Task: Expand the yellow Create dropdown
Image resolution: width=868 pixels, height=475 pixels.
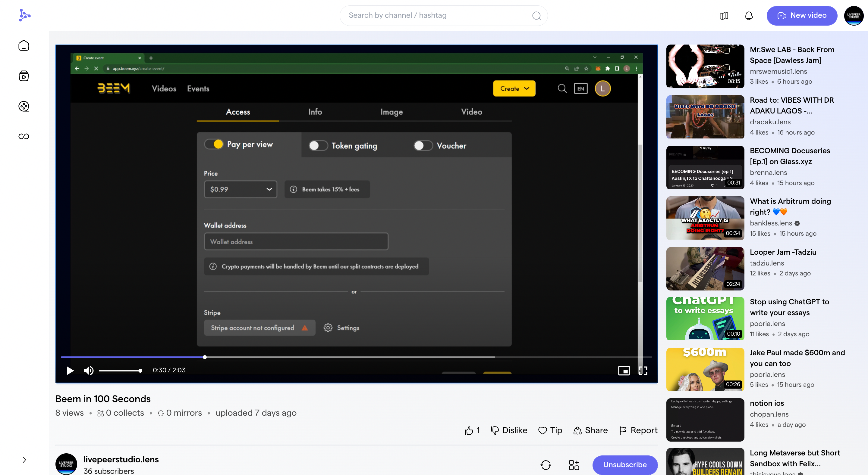Action: coord(514,88)
